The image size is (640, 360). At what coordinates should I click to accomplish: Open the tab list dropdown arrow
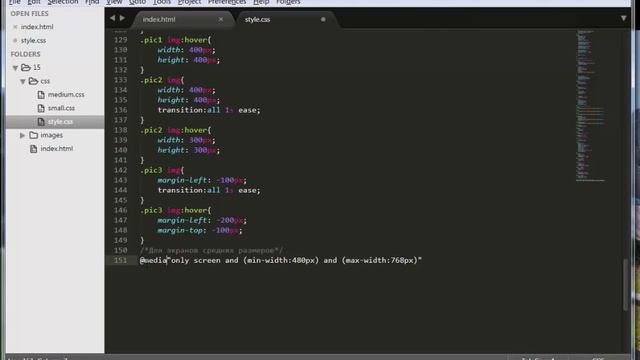pyautogui.click(x=624, y=18)
